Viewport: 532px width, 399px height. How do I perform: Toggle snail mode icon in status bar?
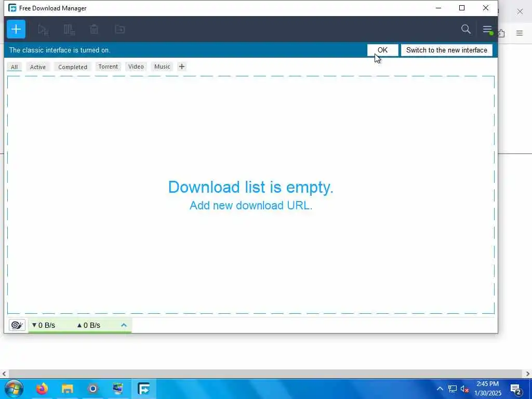(17, 325)
